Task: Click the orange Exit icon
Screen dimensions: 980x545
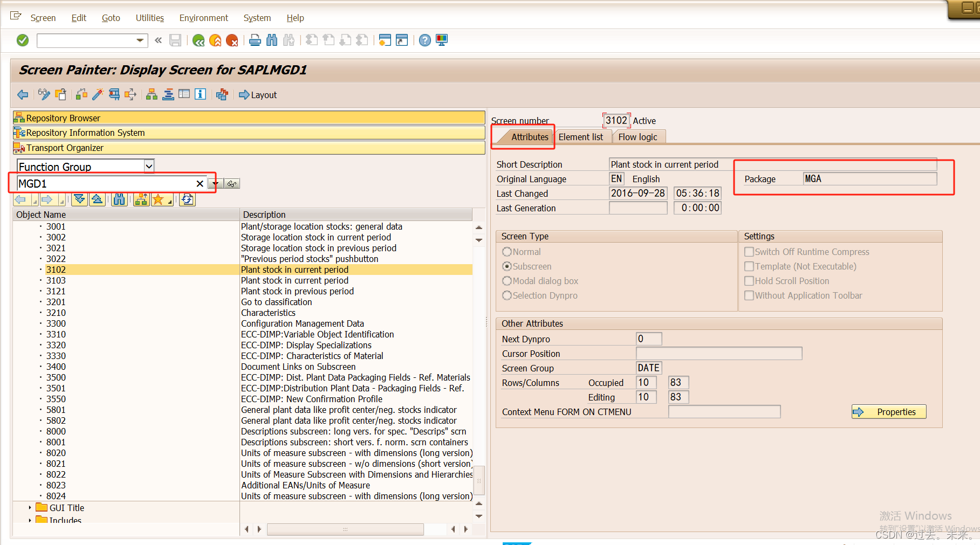Action: 215,40
